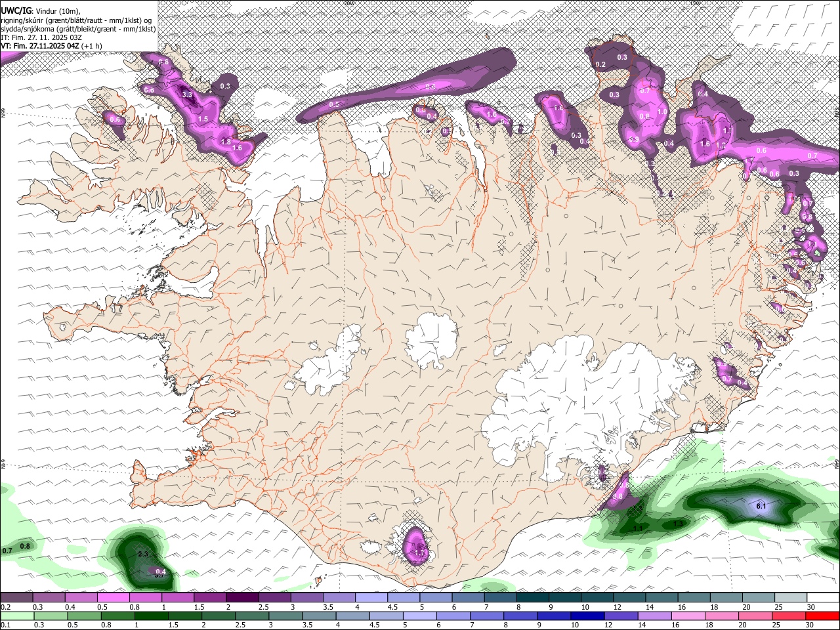The width and height of the screenshot is (840, 630).
Task: Click the 'UWC/IG: Vindur (10m),' title line
Action: 40,10
